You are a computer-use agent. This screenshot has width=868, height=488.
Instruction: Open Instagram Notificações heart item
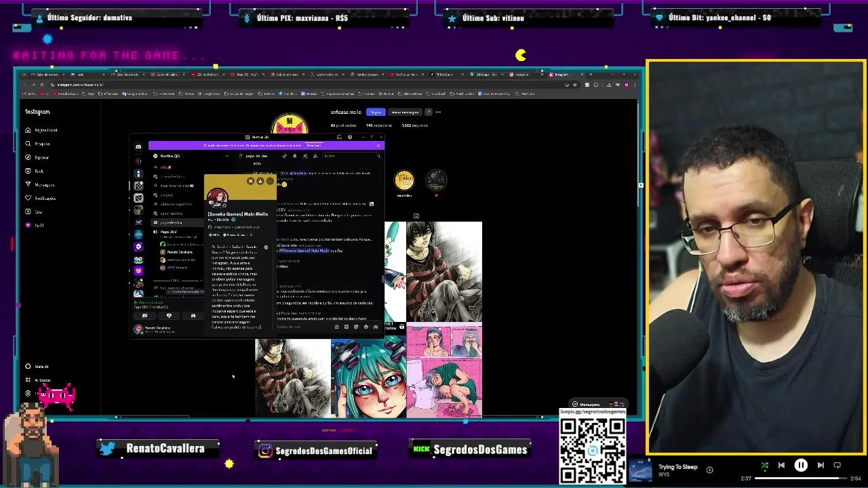click(41, 198)
